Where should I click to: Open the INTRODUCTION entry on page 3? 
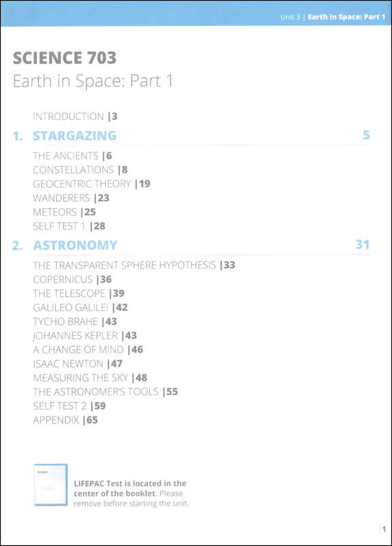tap(75, 116)
